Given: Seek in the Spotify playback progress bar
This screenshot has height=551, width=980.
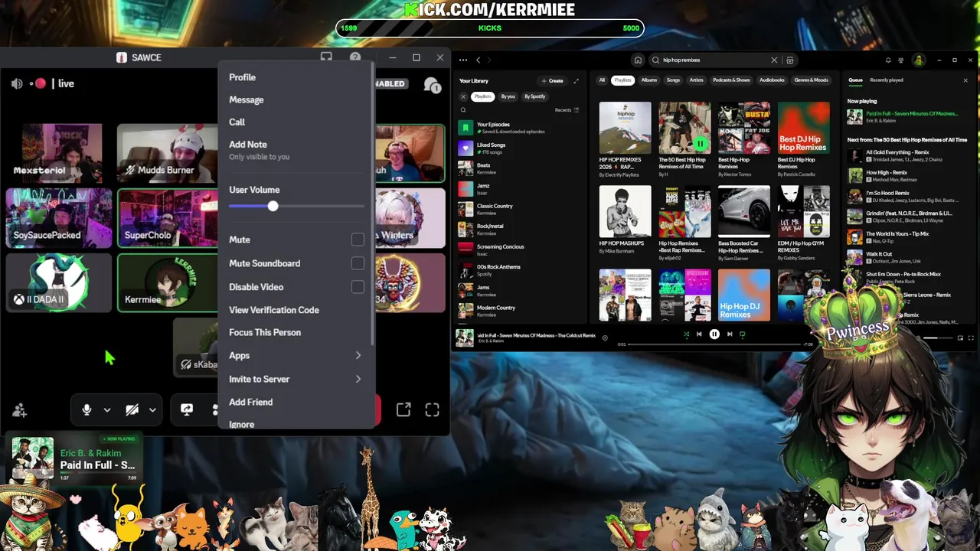Looking at the screenshot, I should [x=714, y=344].
